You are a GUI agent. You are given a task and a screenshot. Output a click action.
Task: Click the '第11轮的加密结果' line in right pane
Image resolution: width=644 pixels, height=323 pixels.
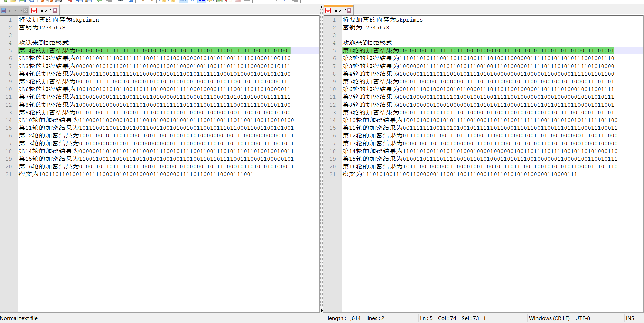[x=480, y=128]
